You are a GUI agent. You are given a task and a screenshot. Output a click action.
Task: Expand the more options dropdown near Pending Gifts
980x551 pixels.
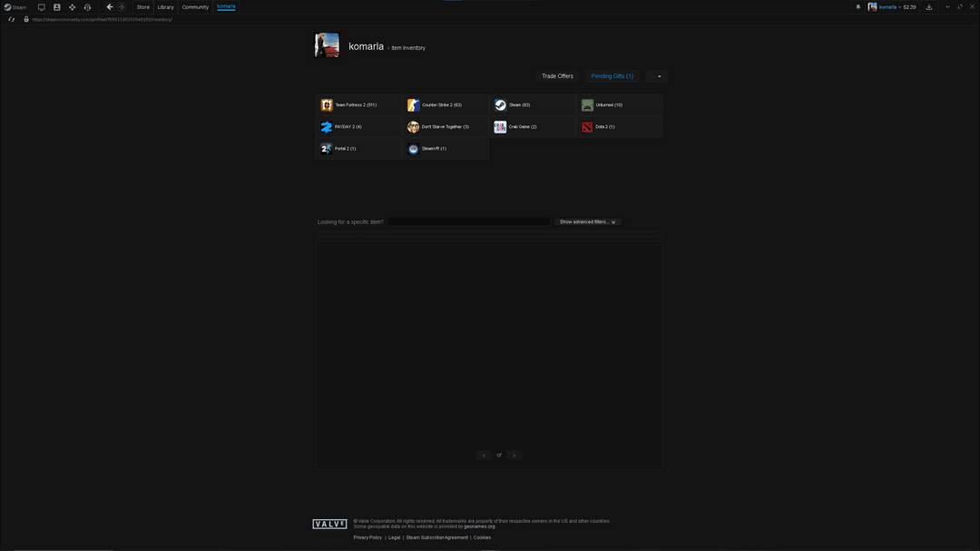(659, 76)
